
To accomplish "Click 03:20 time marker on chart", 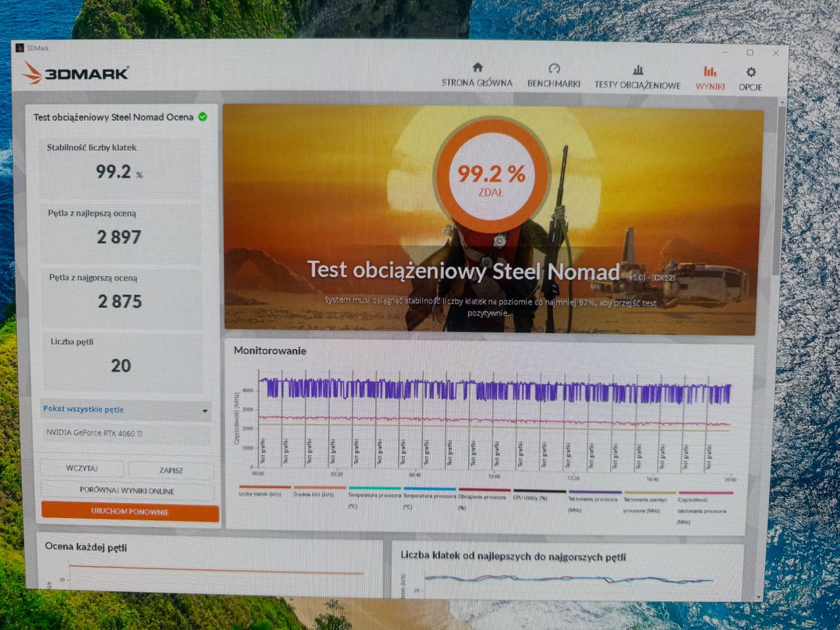I will [337, 474].
